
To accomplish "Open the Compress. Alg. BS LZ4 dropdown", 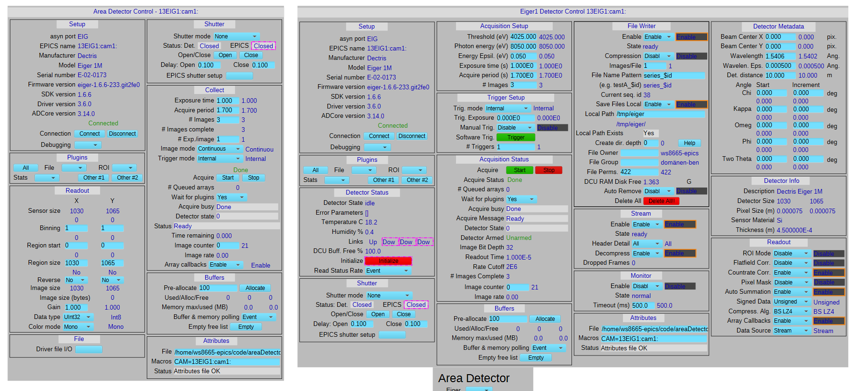I will [x=791, y=311].
